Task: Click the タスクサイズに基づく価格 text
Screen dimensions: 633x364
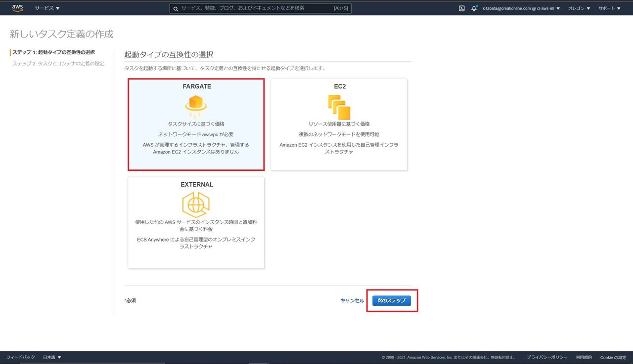Action: tap(196, 124)
